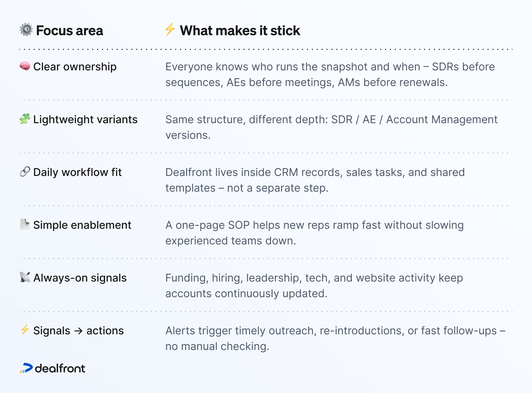Click the dealfront wordmark text
Viewport: 532px width, 393px height.
point(60,369)
